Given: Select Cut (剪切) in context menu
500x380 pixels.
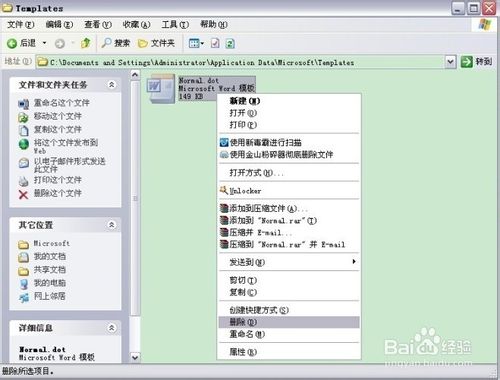Looking at the screenshot, I should [x=289, y=280].
